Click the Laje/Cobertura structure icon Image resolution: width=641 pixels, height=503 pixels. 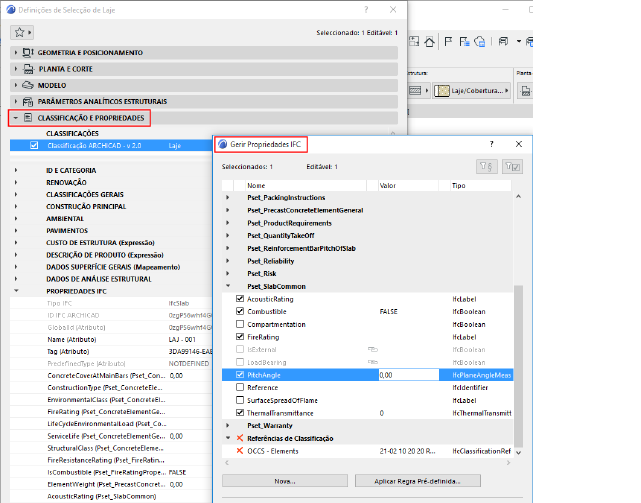pyautogui.click(x=442, y=90)
